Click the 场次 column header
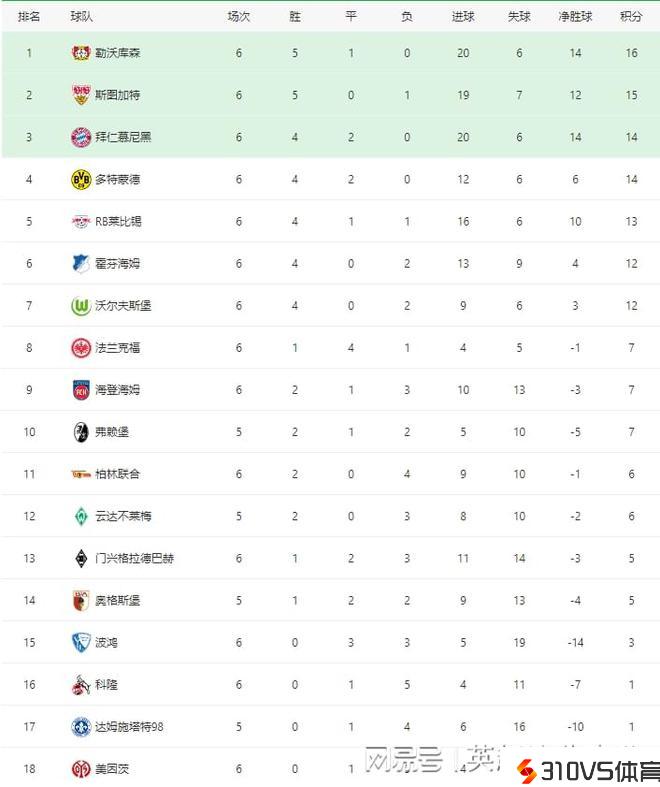Viewport: 660px width, 787px height. click(238, 17)
